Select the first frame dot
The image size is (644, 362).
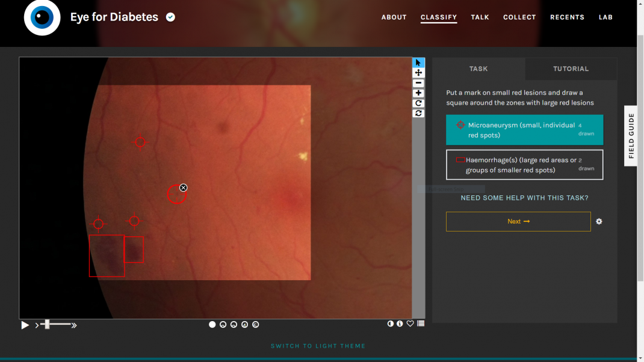212,325
